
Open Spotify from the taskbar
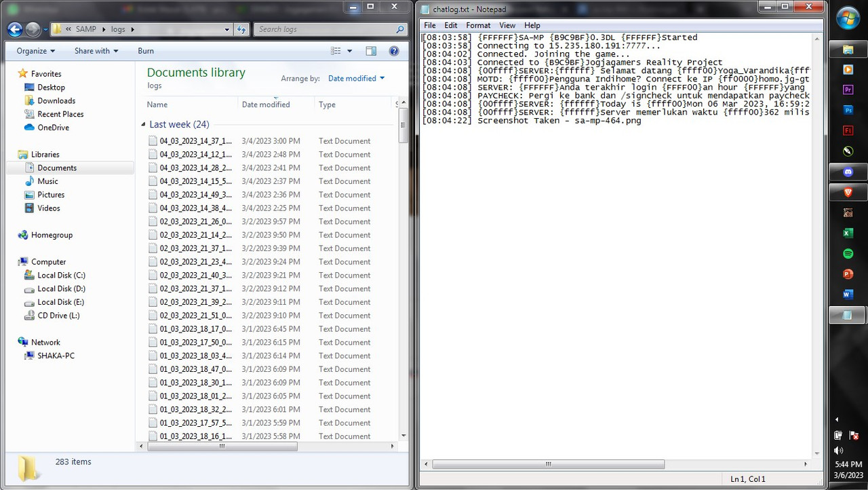coord(848,254)
